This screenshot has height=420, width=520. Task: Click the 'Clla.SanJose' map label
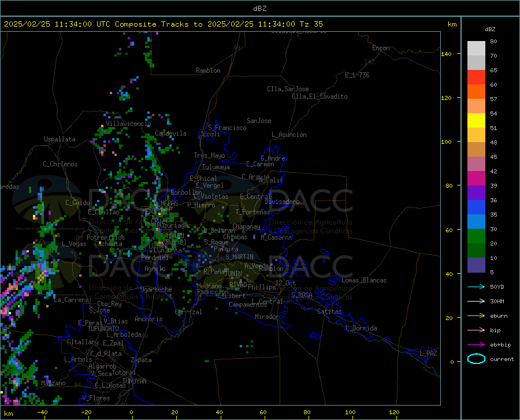pyautogui.click(x=288, y=89)
